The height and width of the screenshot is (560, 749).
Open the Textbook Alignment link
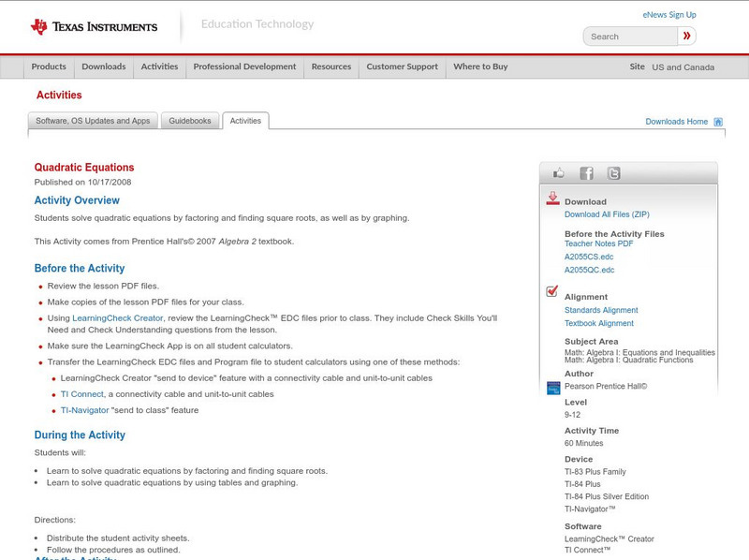(599, 323)
